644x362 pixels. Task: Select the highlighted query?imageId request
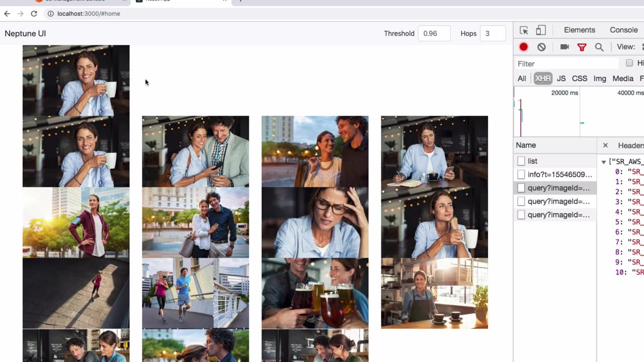[x=555, y=188]
